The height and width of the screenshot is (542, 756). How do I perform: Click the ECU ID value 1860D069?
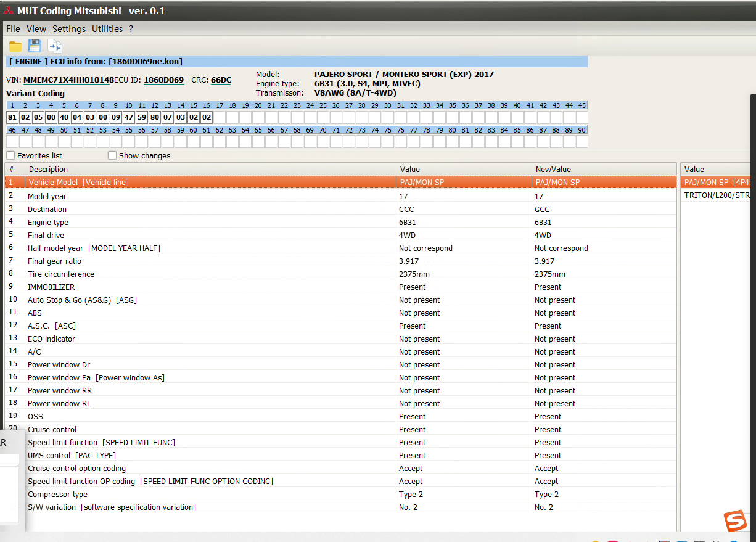click(163, 80)
